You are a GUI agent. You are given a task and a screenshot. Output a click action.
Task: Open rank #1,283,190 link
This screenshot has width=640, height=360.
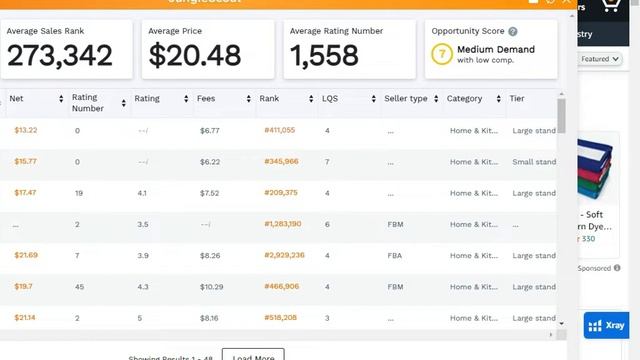(283, 224)
